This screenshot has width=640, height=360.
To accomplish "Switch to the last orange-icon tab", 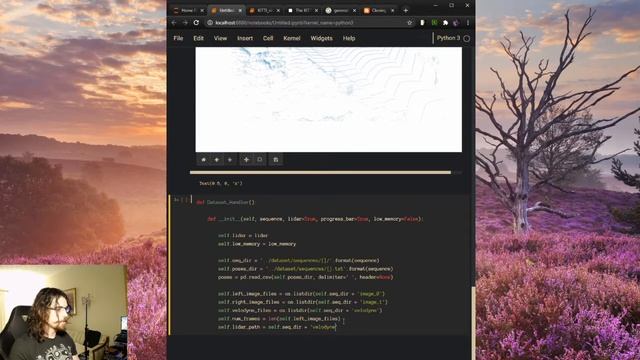I will pos(378,11).
